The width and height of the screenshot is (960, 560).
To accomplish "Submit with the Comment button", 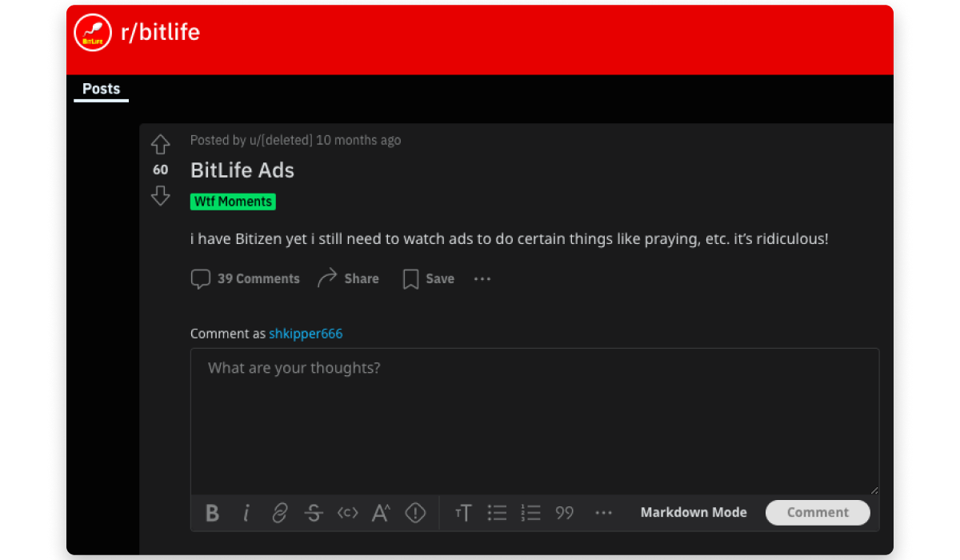I will 818,513.
